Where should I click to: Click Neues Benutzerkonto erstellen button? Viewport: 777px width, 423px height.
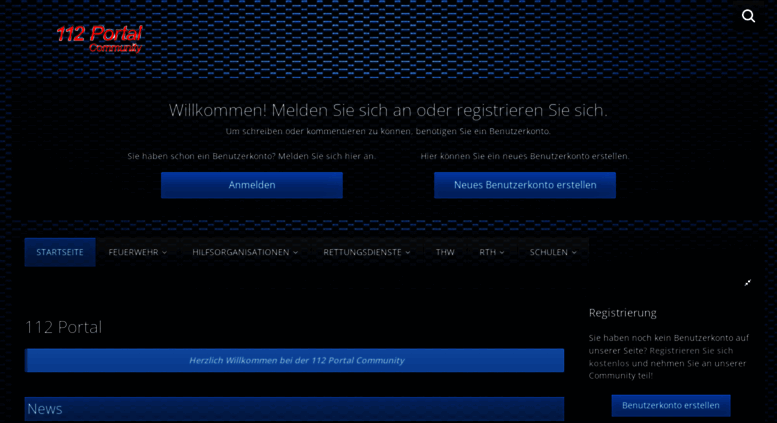pyautogui.click(x=525, y=185)
